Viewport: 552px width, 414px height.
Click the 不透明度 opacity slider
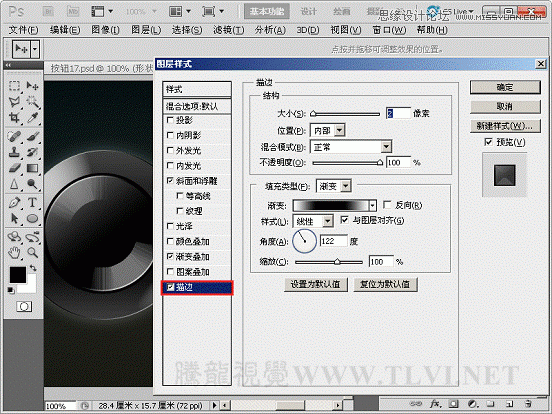pyautogui.click(x=347, y=163)
